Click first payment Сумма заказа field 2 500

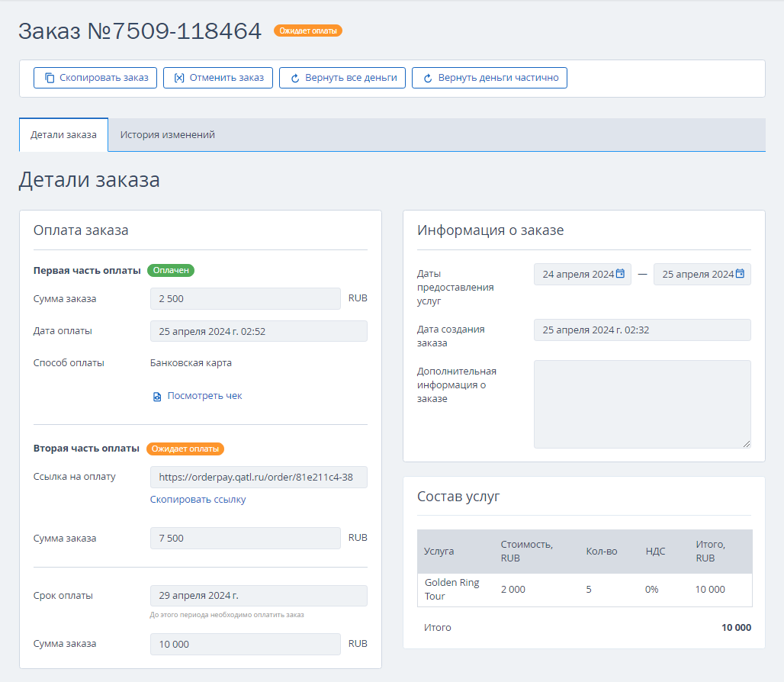(246, 298)
